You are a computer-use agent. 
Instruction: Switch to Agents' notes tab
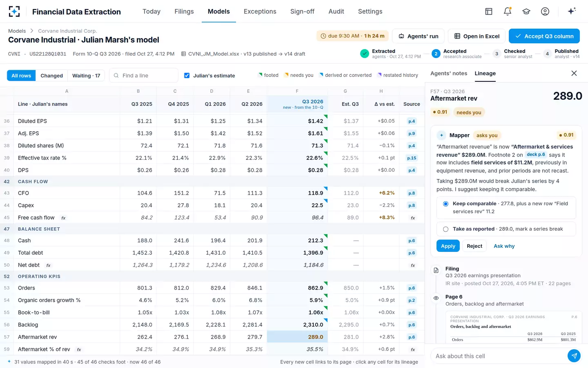point(449,73)
